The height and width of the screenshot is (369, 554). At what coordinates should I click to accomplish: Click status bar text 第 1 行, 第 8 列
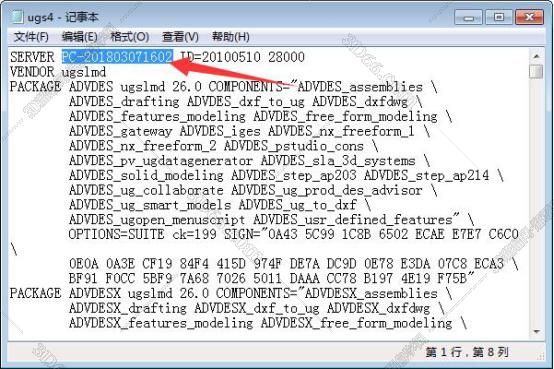(467, 352)
